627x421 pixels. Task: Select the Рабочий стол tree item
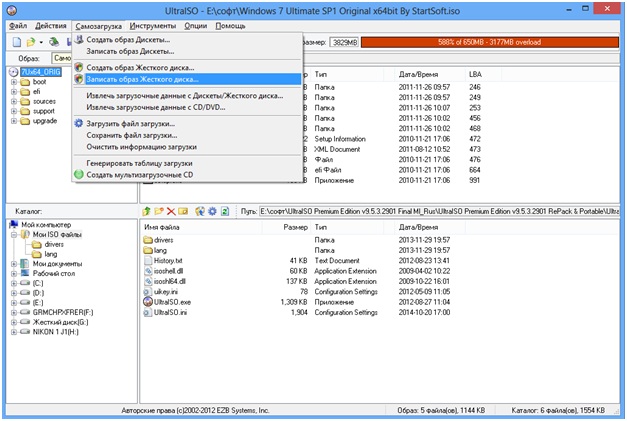pos(54,273)
